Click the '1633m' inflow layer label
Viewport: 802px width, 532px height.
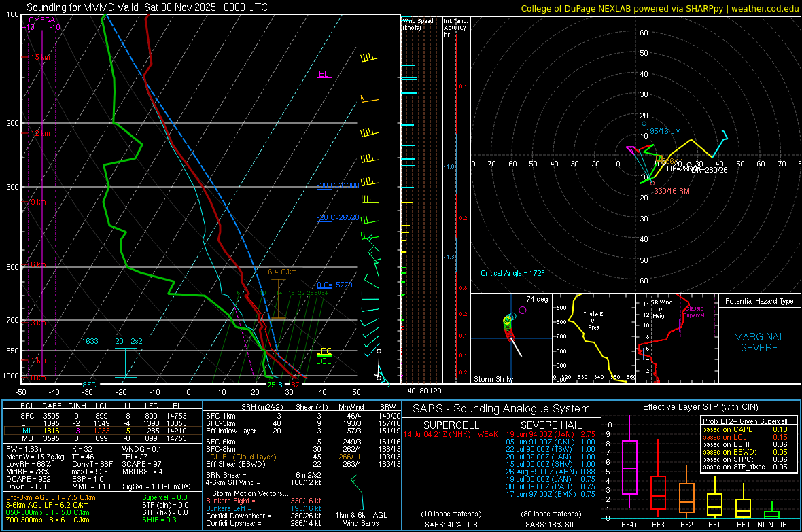92,341
